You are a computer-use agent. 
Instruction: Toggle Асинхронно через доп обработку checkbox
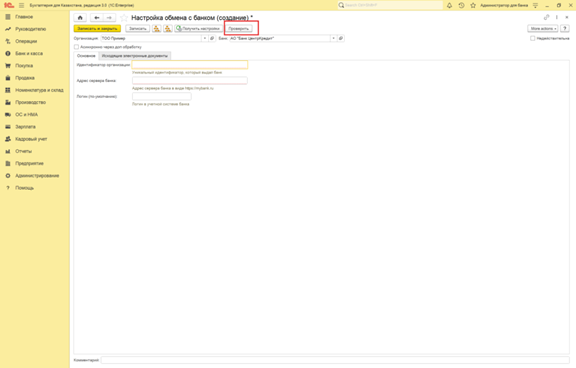(x=76, y=47)
